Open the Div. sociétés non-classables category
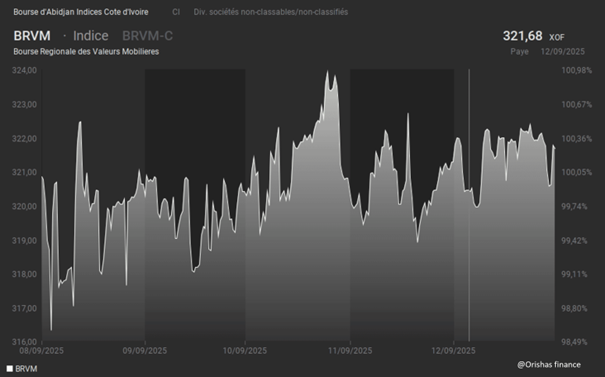Screen dimensions: 605x377 tap(271, 12)
